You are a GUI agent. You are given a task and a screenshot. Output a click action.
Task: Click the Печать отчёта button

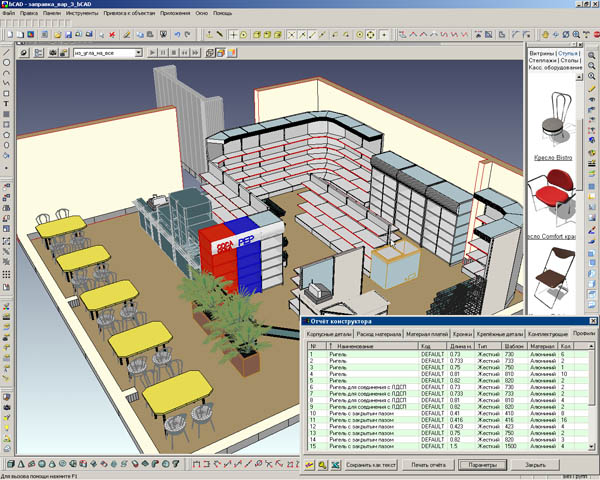428,465
